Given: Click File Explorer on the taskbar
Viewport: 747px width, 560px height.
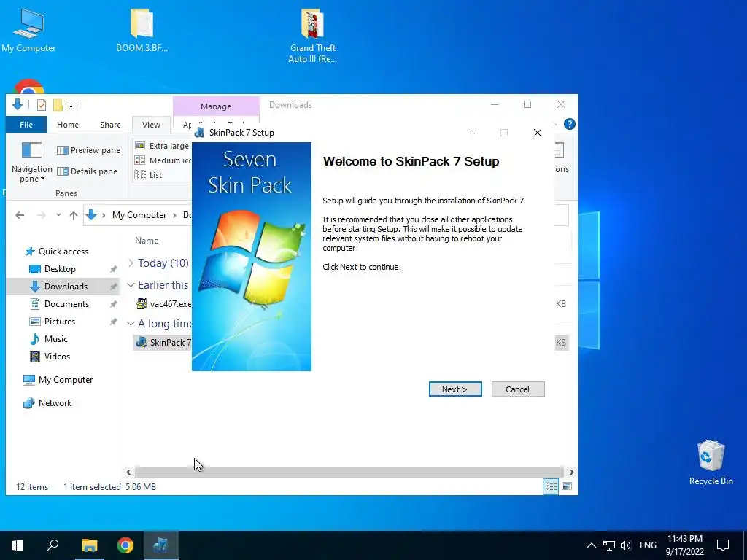Looking at the screenshot, I should (89, 545).
